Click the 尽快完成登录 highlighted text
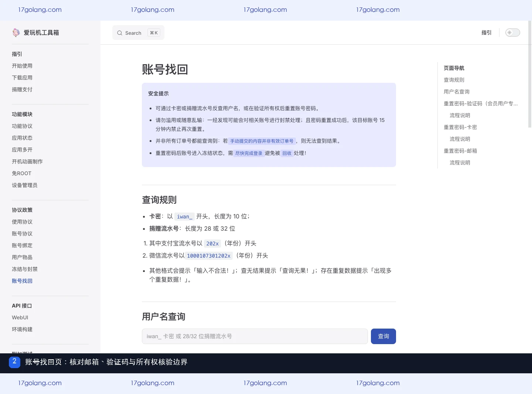Viewport: 532px width, 394px height. pyautogui.click(x=249, y=153)
